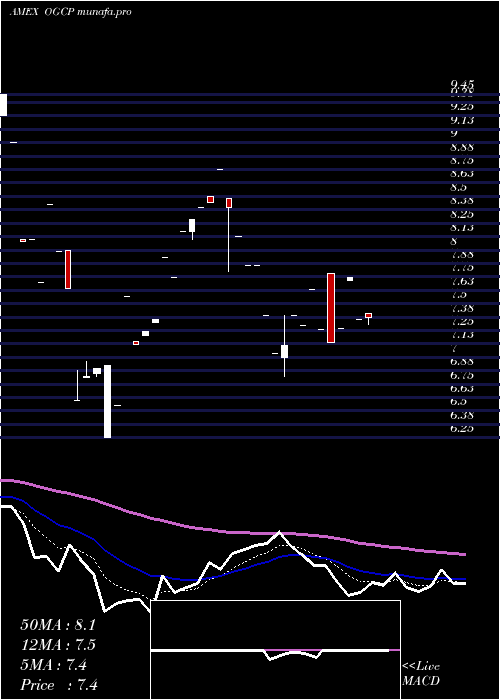Click the 6.5 price axis label
Screen dimensions: 500x700
click(x=458, y=401)
